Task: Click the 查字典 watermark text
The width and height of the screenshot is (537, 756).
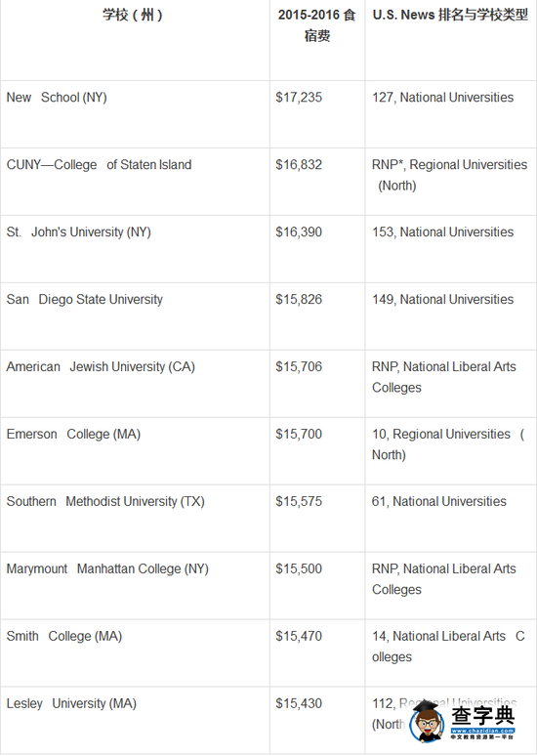Action: coord(483,716)
